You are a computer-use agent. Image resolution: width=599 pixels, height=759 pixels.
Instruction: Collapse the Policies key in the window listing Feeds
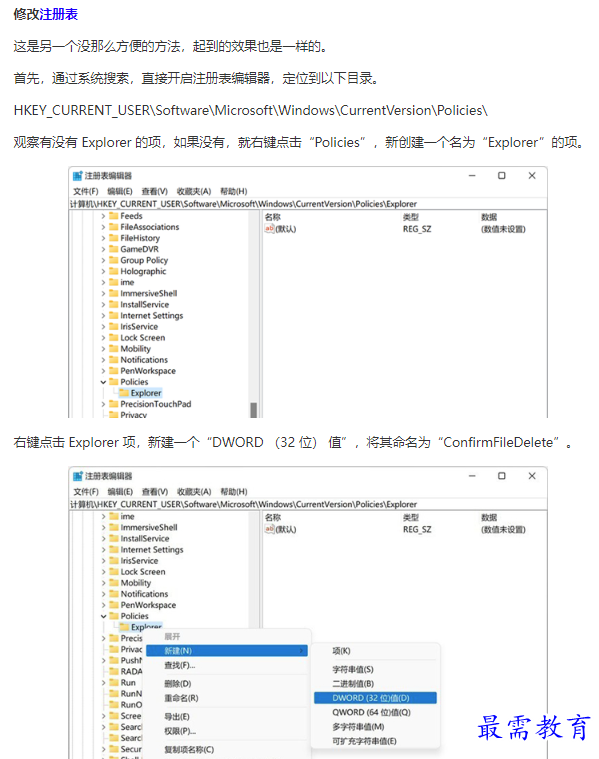coord(103,382)
